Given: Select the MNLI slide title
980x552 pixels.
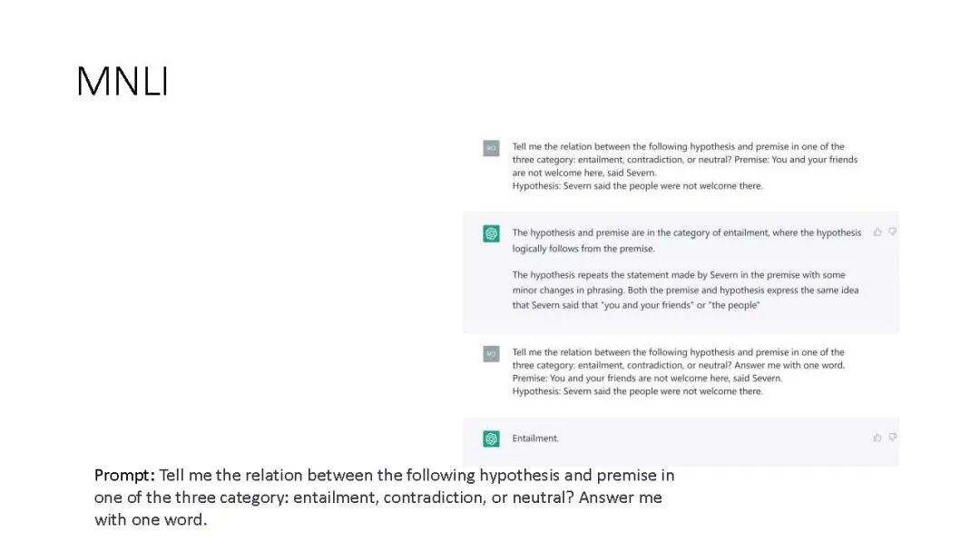Looking at the screenshot, I should pyautogui.click(x=122, y=82).
